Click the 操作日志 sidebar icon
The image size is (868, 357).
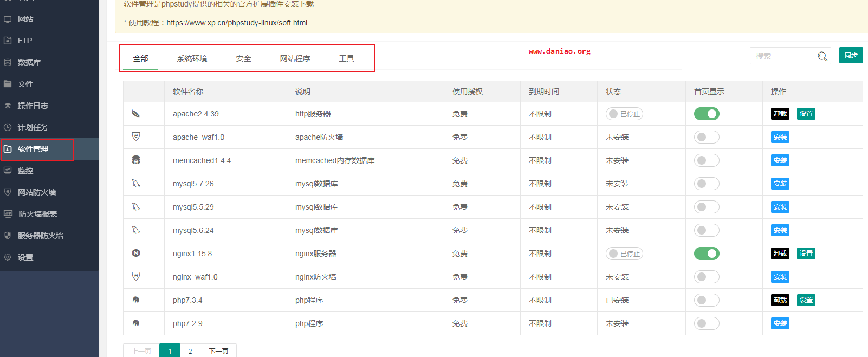point(8,106)
